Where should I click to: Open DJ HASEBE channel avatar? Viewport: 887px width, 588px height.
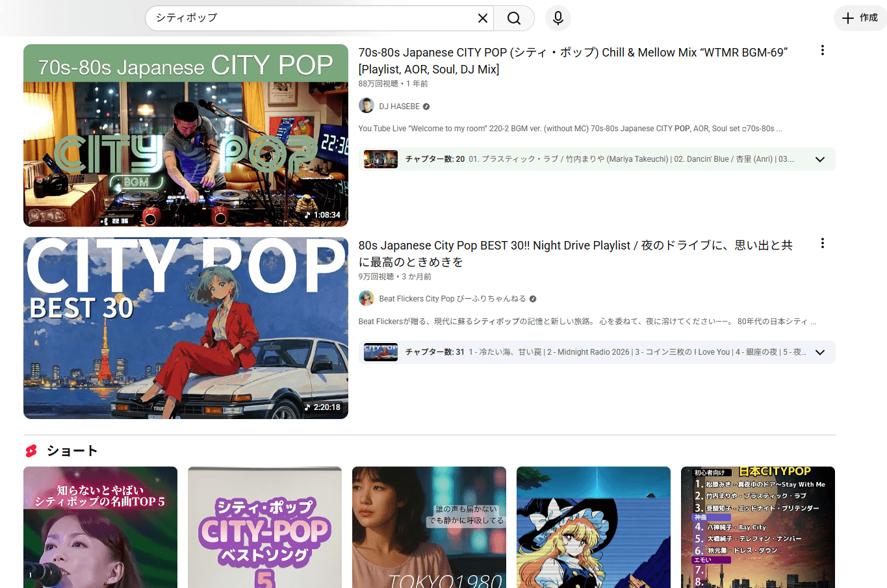tap(366, 106)
